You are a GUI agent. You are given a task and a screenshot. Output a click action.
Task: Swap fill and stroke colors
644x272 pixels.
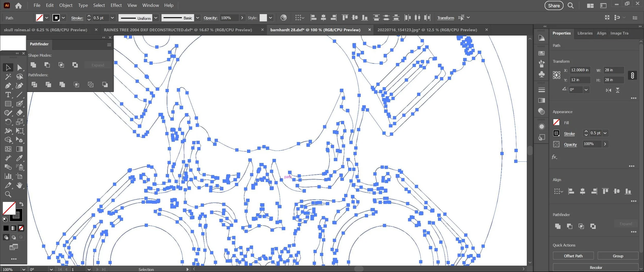[21, 204]
